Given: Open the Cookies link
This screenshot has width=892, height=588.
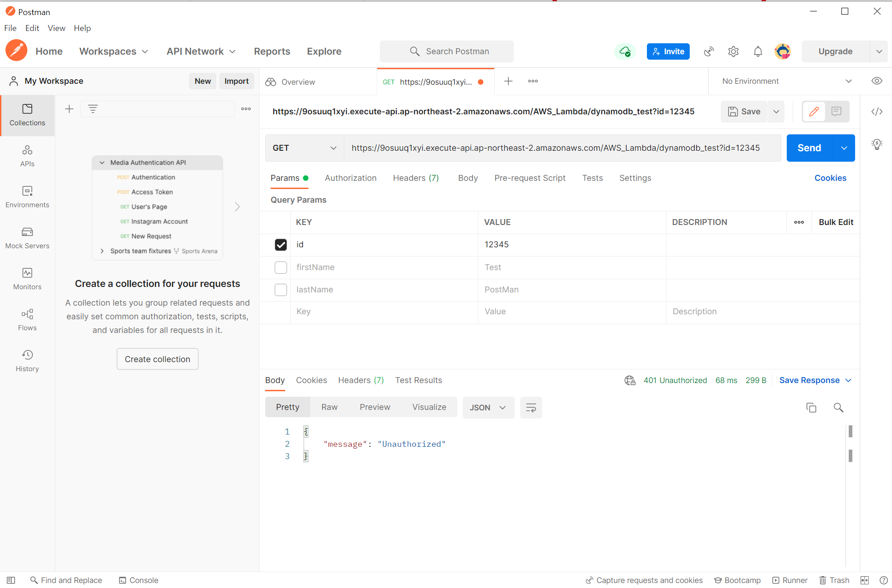Looking at the screenshot, I should pos(830,178).
